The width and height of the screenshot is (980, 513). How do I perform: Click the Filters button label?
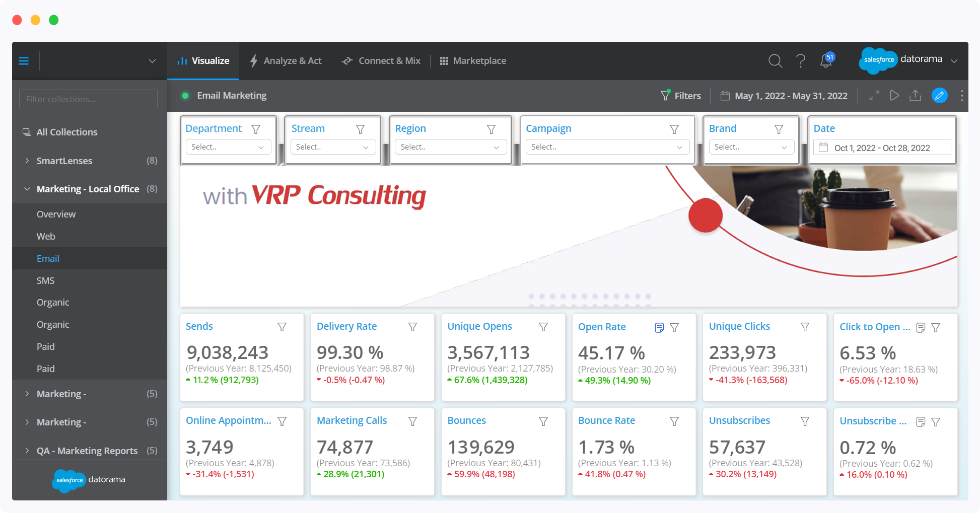click(x=687, y=96)
